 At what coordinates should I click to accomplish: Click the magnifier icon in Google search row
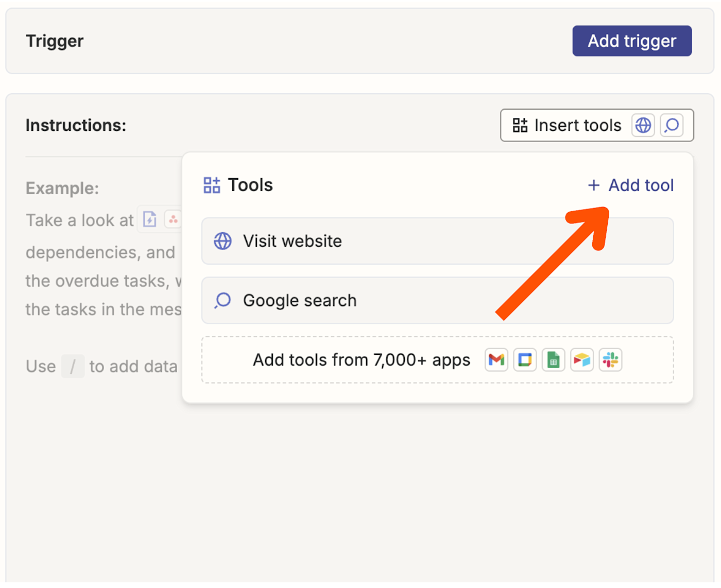[222, 300]
